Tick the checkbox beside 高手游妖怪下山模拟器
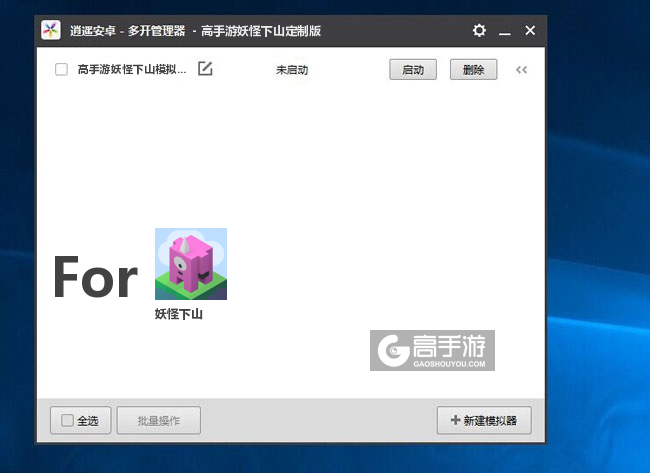 61,70
